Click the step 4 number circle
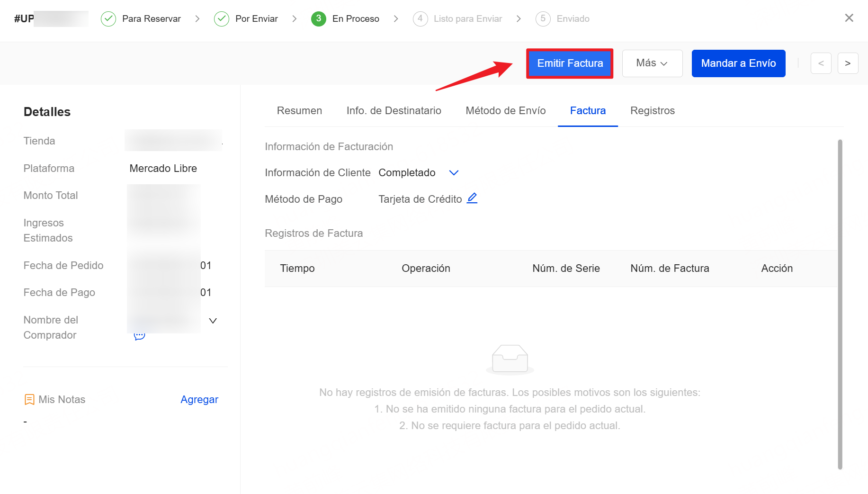Screen dimensions: 868x494 coord(420,19)
